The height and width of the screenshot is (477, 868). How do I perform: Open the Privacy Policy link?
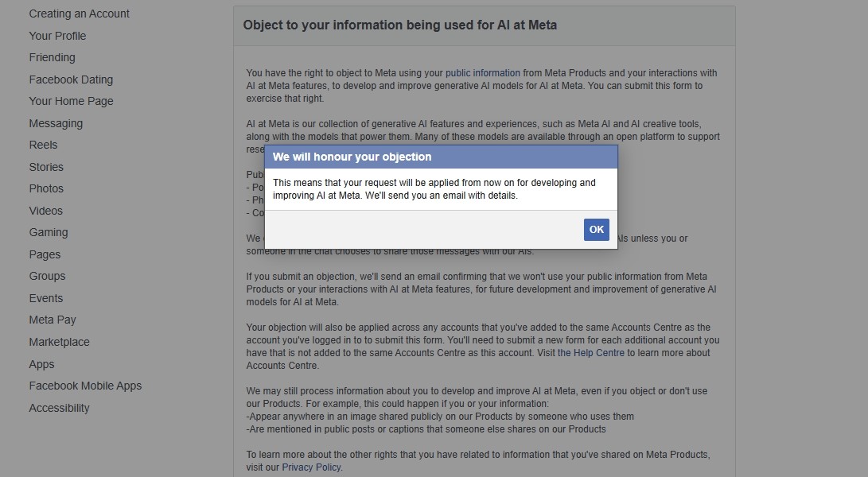point(311,467)
